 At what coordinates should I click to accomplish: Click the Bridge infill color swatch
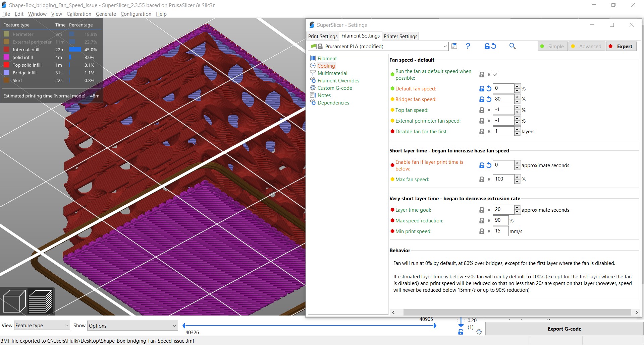point(6,73)
